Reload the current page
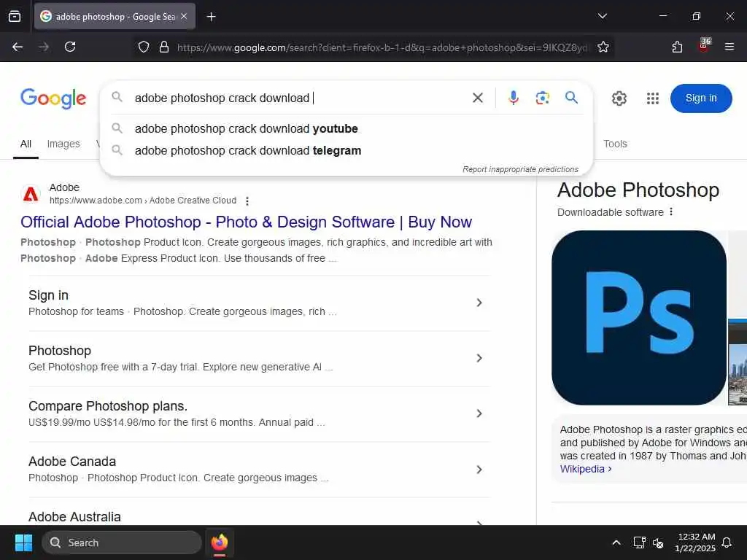This screenshot has height=560, width=747. (x=70, y=47)
